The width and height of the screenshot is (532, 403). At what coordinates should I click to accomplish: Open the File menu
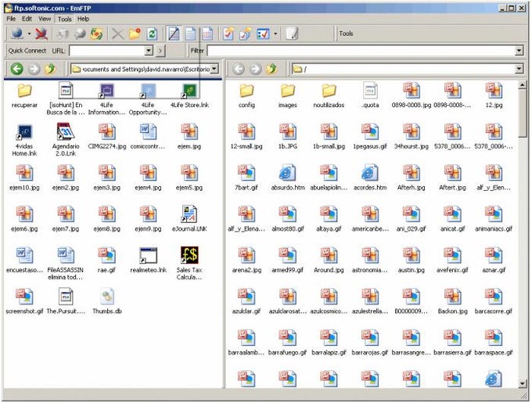pos(11,19)
